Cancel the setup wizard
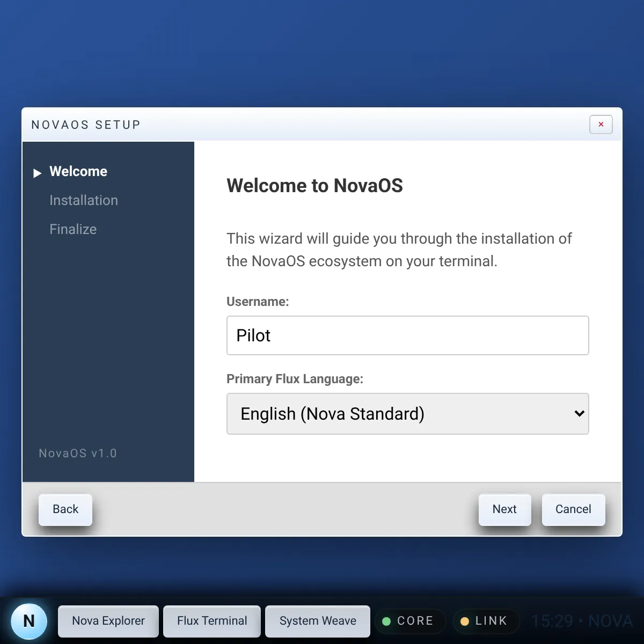Image resolution: width=644 pixels, height=644 pixels. click(573, 509)
